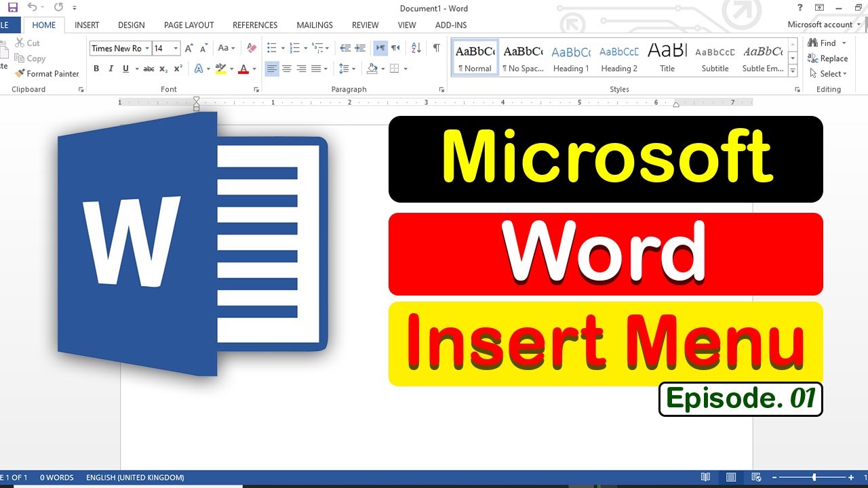Click the Borders icon
868x488 pixels.
395,68
